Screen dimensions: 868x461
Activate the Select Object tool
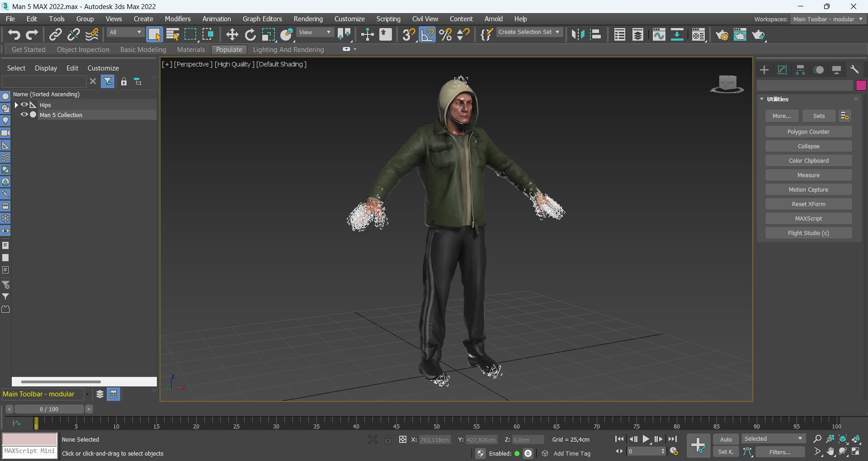click(x=154, y=35)
